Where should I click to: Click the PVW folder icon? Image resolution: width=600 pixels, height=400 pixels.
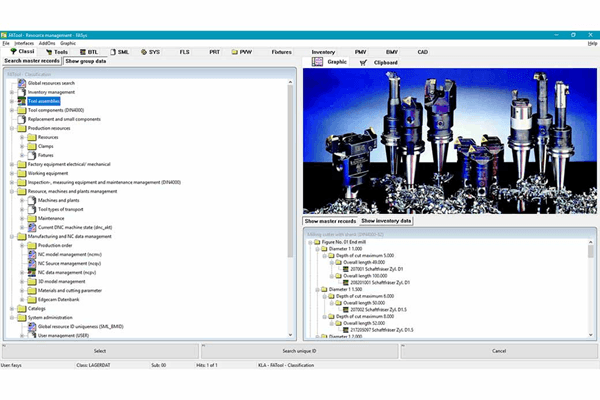[x=235, y=52]
